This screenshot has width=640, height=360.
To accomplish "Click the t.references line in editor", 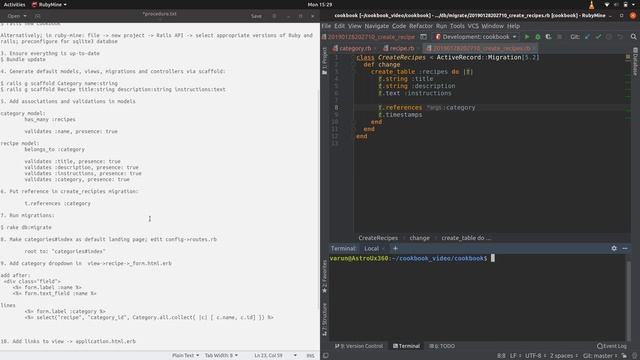I will pyautogui.click(x=492, y=107).
